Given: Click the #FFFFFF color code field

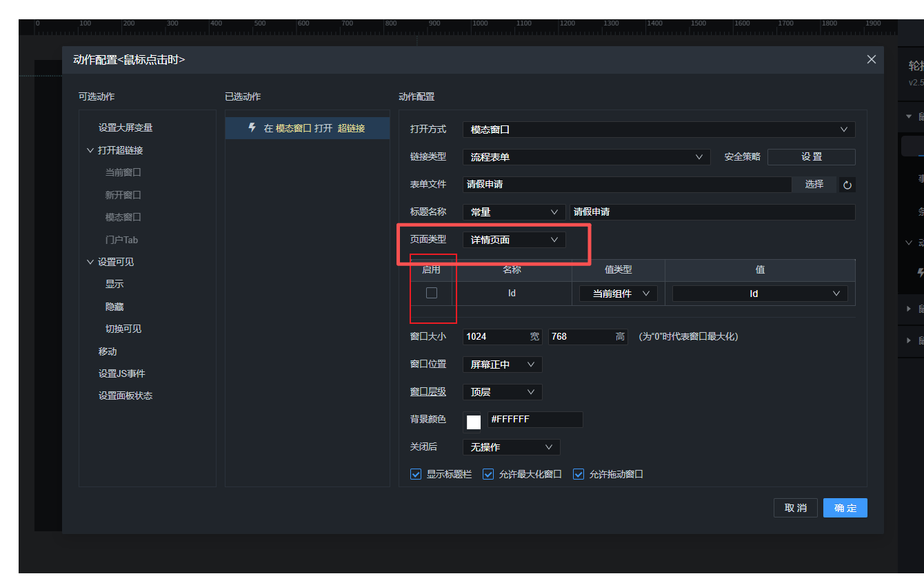Looking at the screenshot, I should [535, 420].
